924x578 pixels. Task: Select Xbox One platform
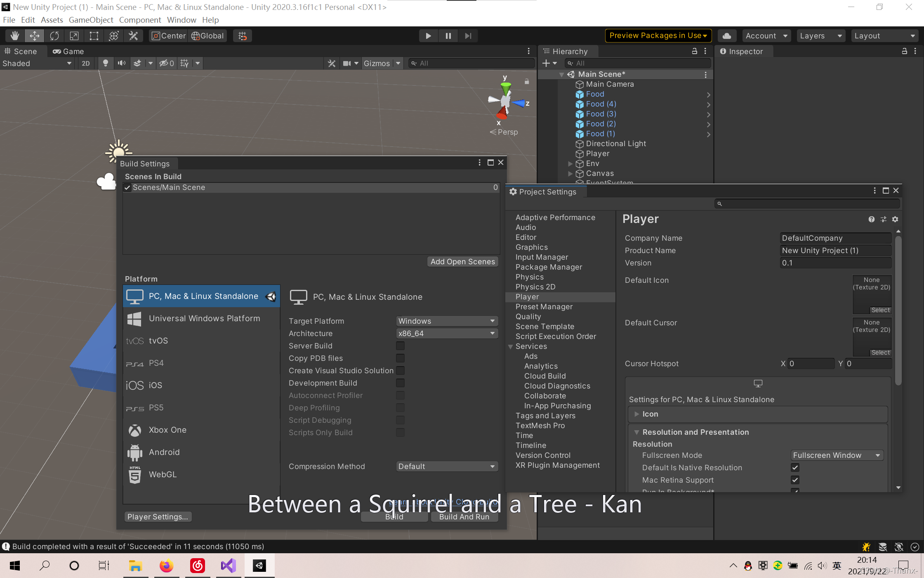tap(201, 430)
